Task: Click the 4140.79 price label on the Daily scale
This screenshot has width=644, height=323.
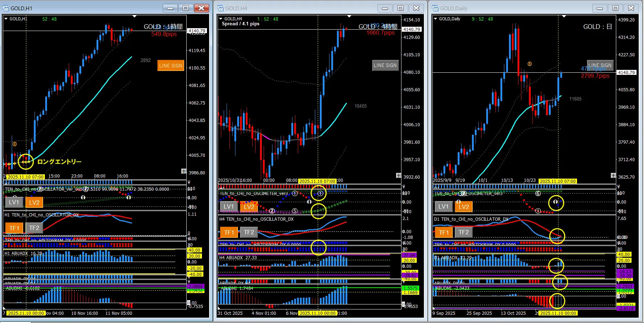Action: coord(626,73)
